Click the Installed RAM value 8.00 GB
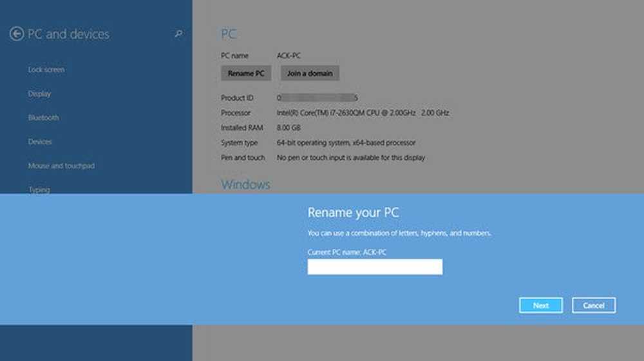This screenshot has width=644, height=361. coord(289,128)
